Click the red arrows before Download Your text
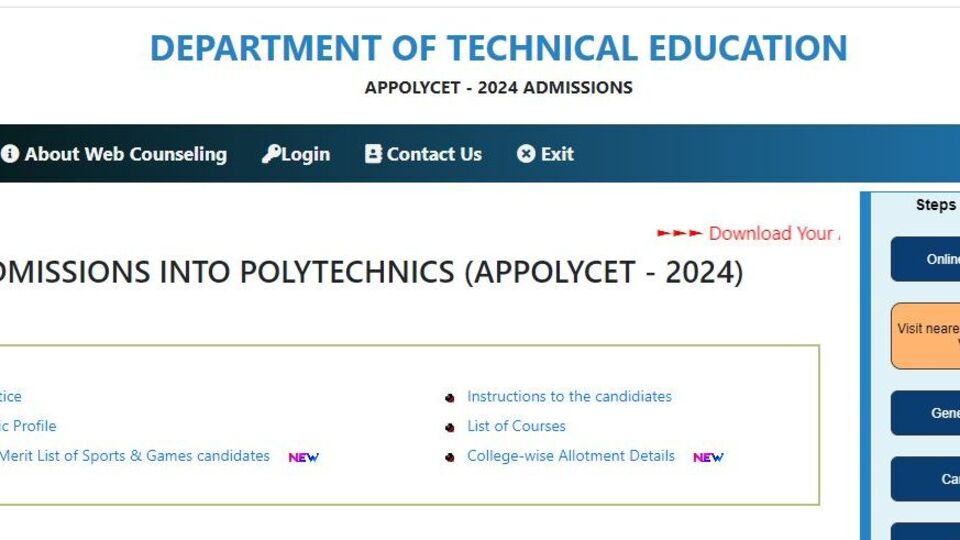Viewport: 960px width, 540px height. tap(679, 233)
